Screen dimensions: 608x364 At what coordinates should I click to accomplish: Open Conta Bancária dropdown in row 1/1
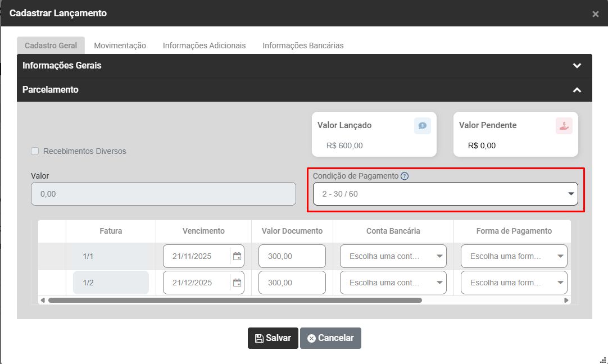point(393,256)
